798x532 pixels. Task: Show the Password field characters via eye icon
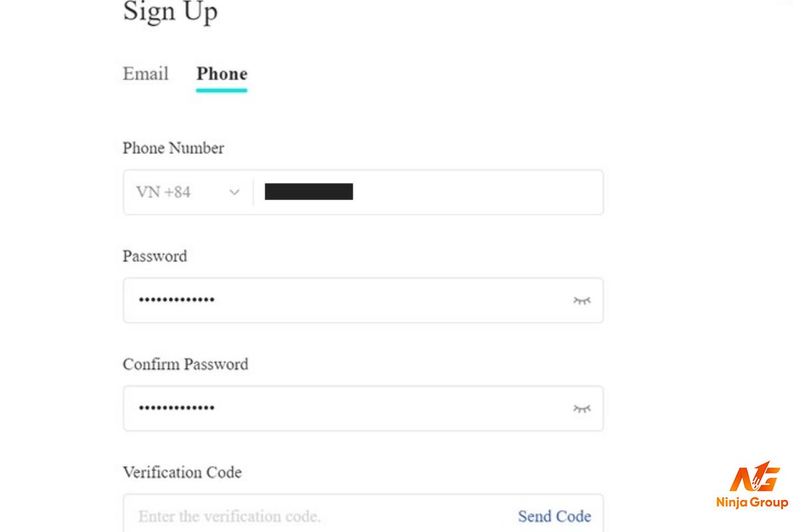[582, 301]
